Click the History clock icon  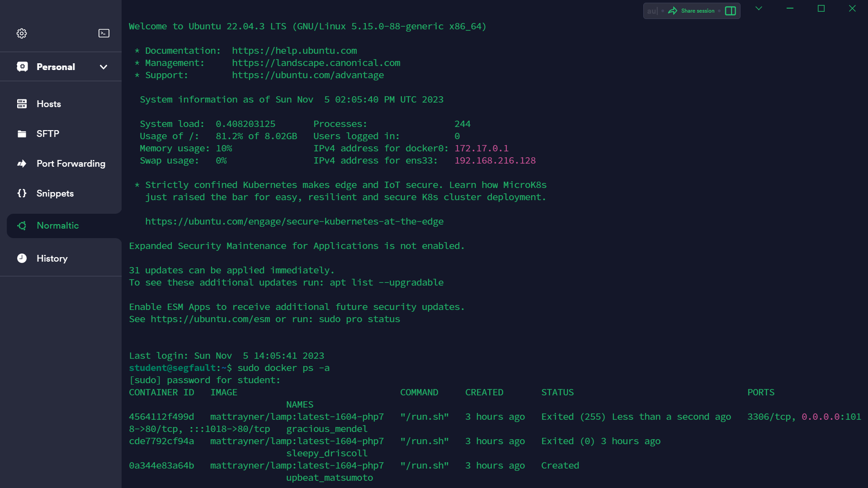coord(22,258)
